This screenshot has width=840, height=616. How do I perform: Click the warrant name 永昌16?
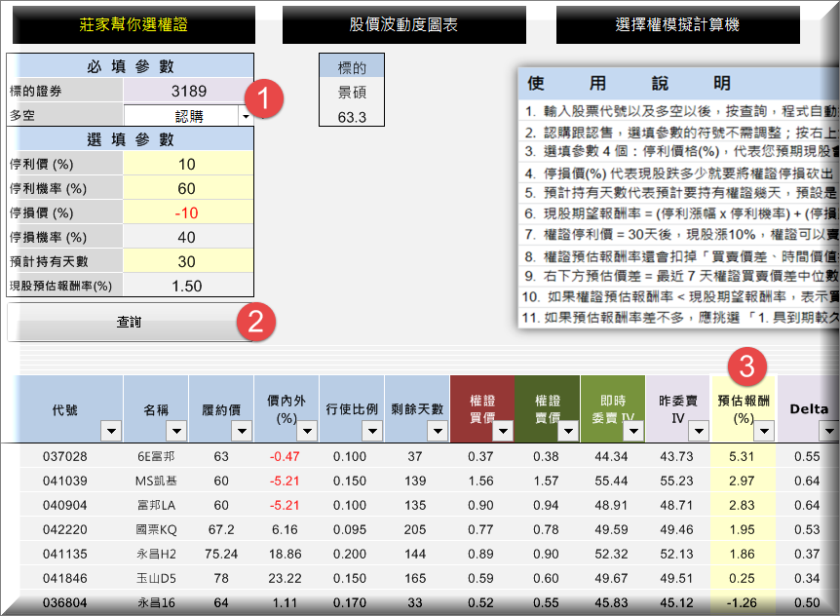click(x=156, y=602)
